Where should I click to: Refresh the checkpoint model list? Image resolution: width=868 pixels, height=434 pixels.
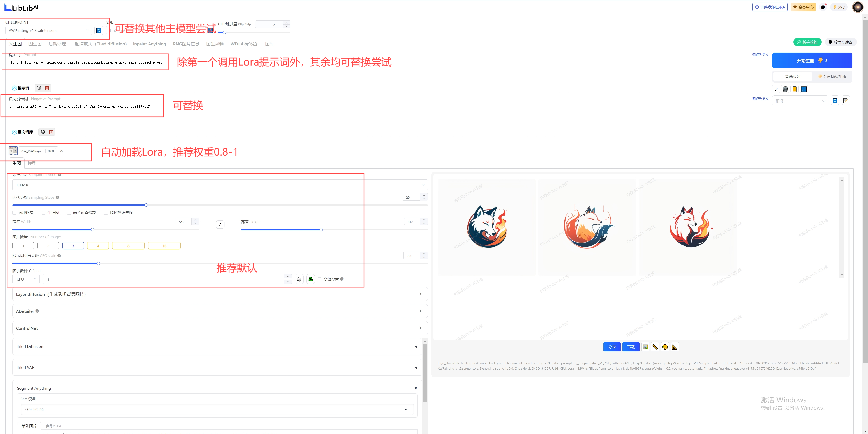tap(99, 31)
